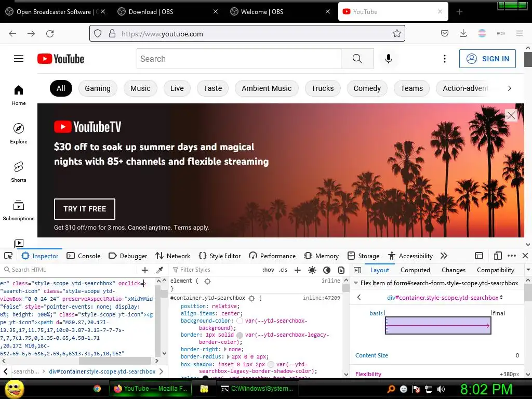Switch to the Debugger tab
The width and height of the screenshot is (532, 399).
128,256
